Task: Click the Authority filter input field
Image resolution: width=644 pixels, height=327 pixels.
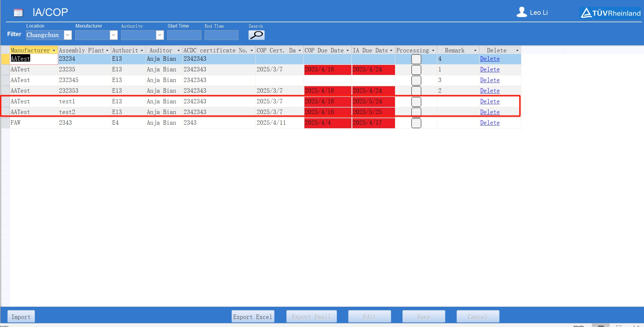Action: tap(139, 35)
